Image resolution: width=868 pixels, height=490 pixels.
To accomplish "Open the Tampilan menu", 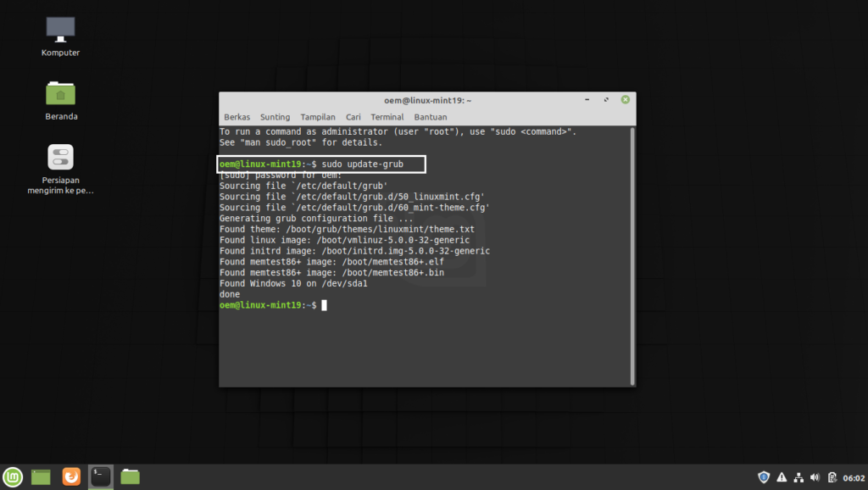I will 318,117.
